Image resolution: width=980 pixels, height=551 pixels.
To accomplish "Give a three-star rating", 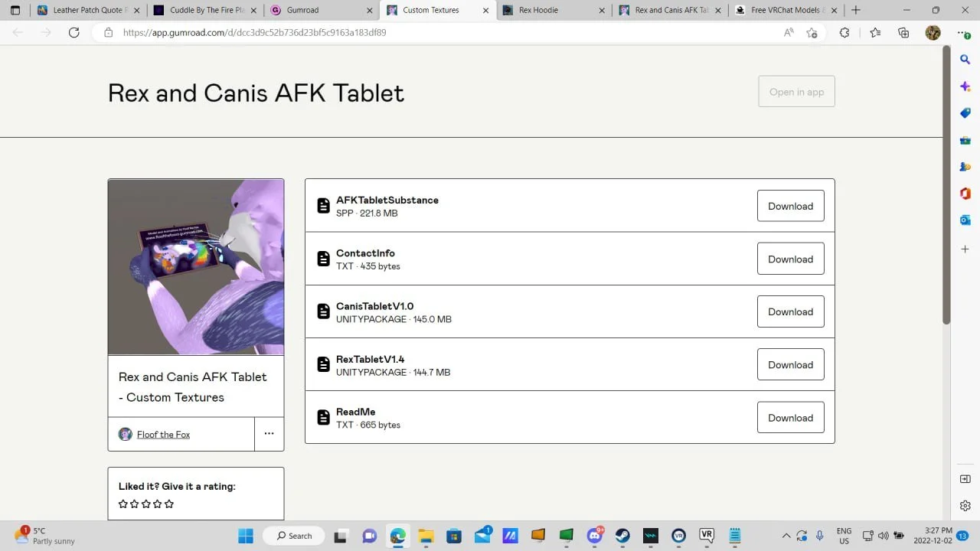I will point(146,504).
